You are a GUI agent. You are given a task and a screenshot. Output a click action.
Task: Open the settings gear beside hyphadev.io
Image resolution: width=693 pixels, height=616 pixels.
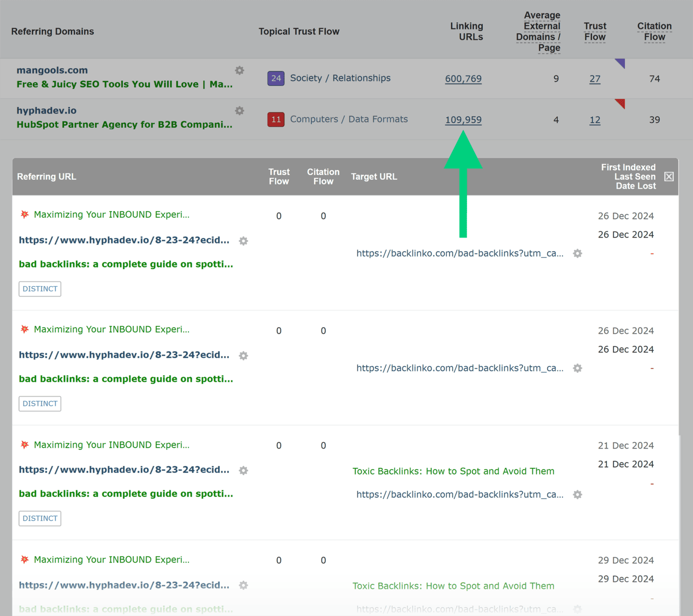(240, 111)
